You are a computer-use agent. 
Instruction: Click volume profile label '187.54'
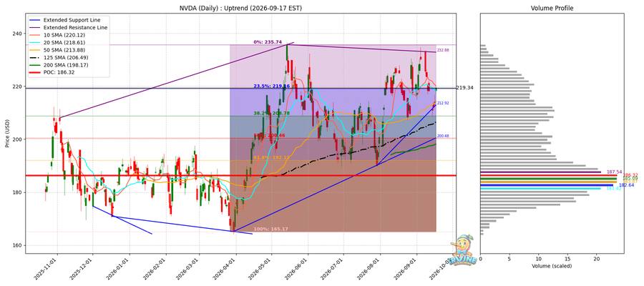pos(613,172)
